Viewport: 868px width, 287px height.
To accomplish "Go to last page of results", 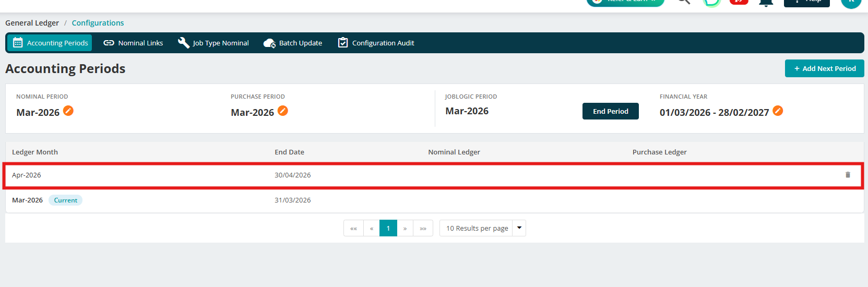I will click(423, 228).
